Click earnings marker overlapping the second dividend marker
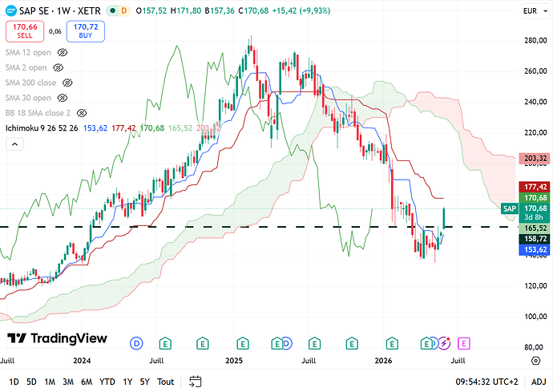 276,343
